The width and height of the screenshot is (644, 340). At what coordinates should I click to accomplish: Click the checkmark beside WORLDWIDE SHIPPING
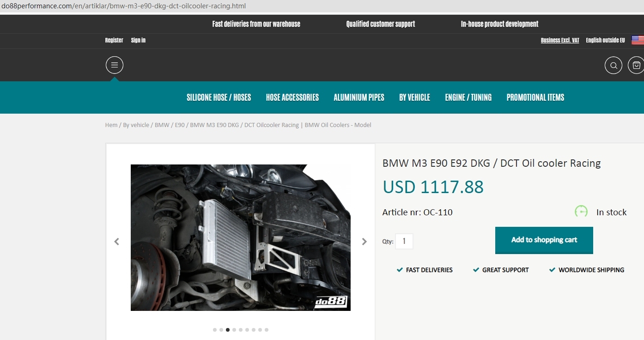[x=552, y=269]
